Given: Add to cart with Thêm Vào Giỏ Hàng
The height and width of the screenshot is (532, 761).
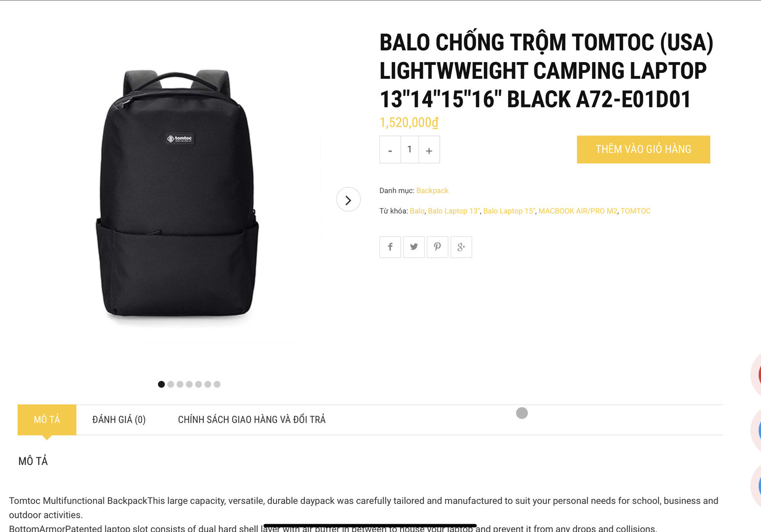Looking at the screenshot, I should click(x=643, y=149).
